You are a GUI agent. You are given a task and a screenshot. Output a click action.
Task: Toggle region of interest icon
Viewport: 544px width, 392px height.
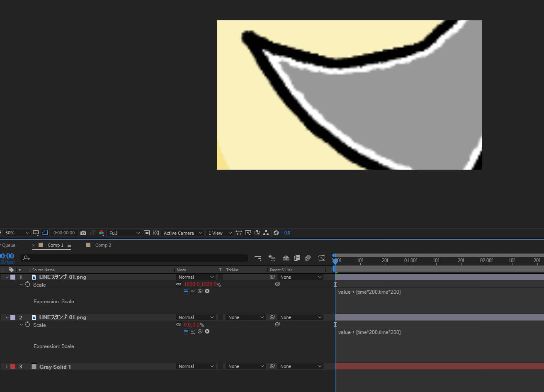(x=147, y=233)
